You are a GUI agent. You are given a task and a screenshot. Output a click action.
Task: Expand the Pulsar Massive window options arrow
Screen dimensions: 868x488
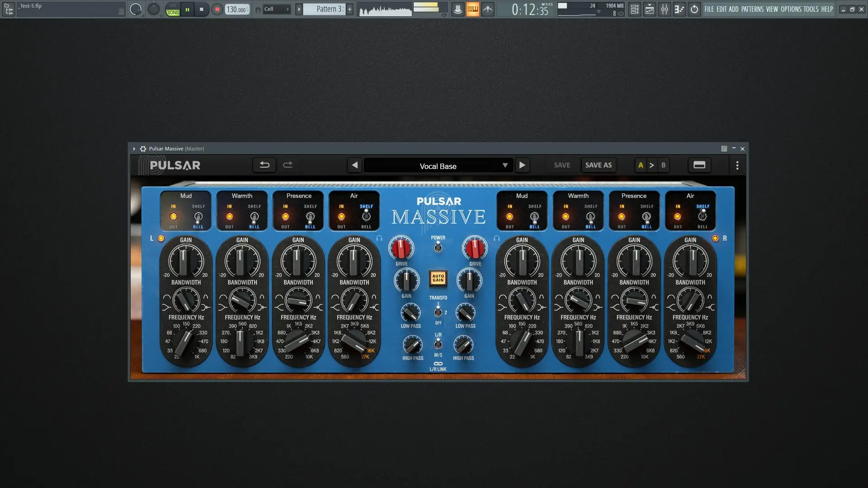134,148
